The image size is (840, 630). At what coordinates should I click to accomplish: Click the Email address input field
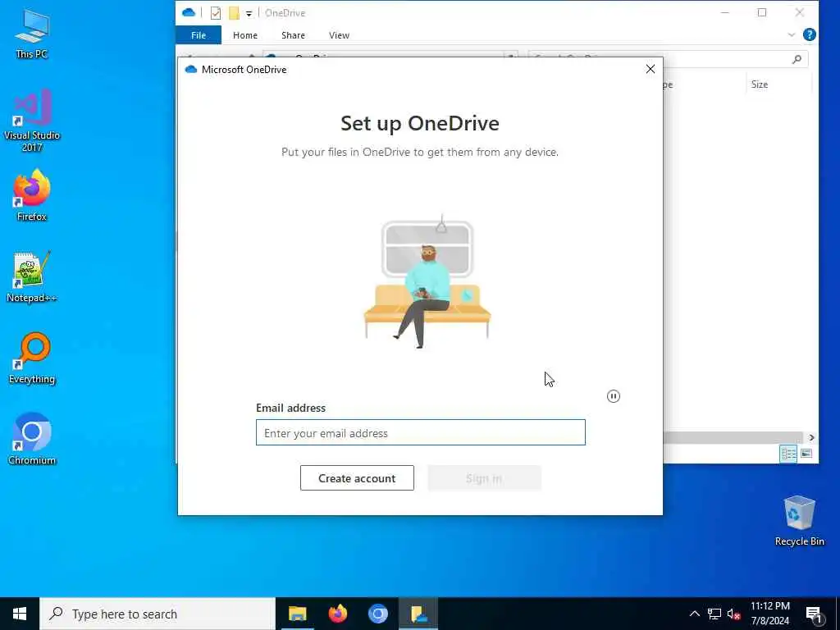[421, 432]
